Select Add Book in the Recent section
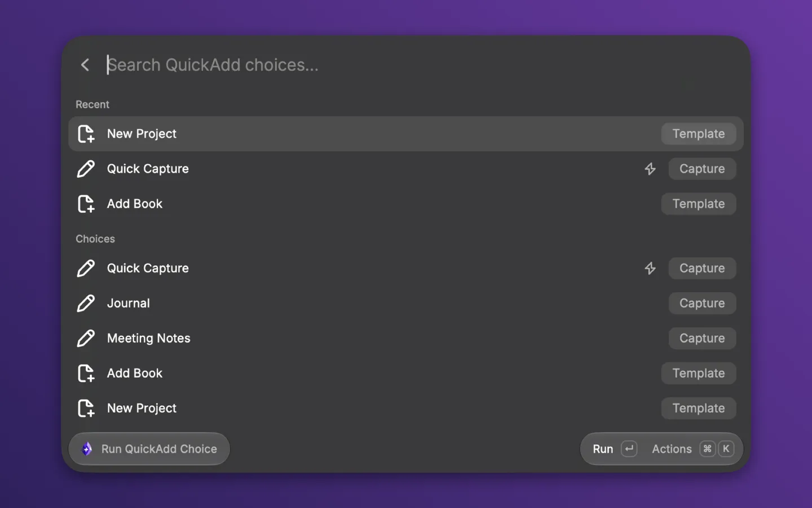Viewport: 812px width, 508px height. pos(406,204)
